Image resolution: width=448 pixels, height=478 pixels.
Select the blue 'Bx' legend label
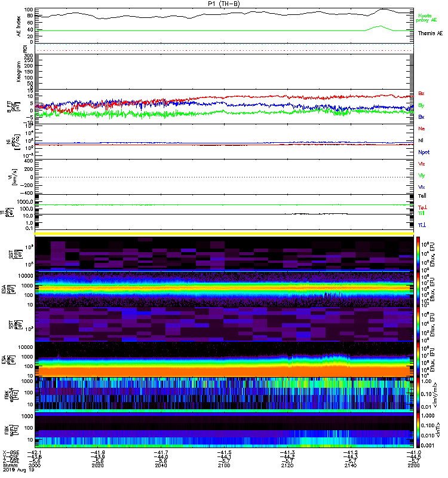(x=421, y=117)
